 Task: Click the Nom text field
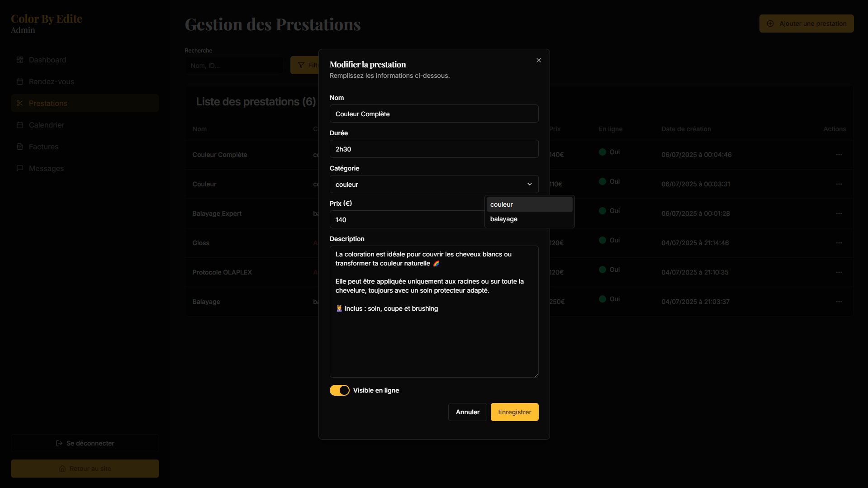click(x=434, y=114)
